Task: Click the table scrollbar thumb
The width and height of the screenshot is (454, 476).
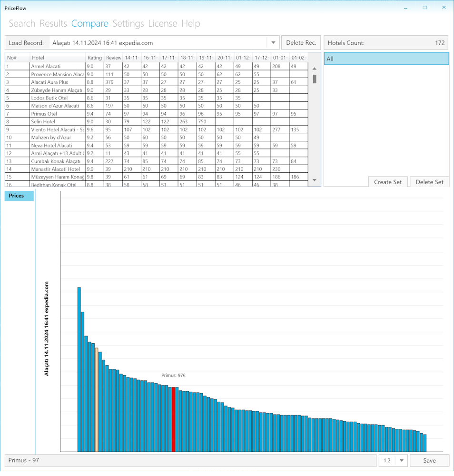Action: (315, 79)
